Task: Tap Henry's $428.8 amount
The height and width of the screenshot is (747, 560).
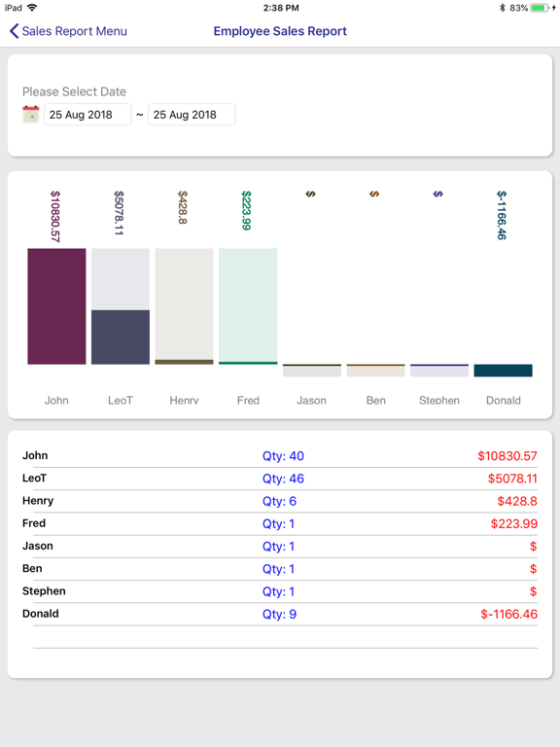Action: pos(517,501)
